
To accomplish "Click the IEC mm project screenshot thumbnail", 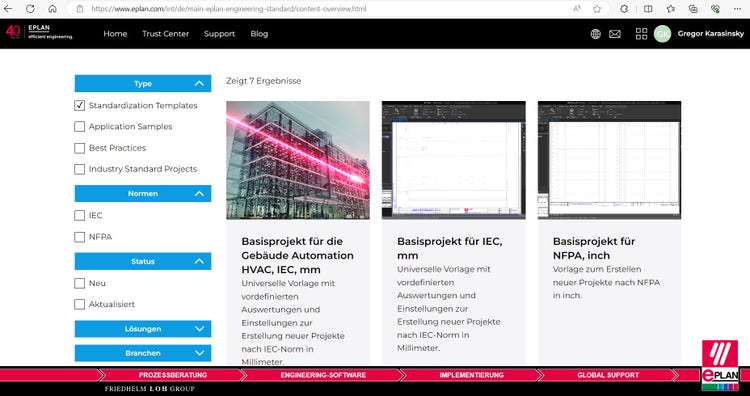I will point(453,160).
